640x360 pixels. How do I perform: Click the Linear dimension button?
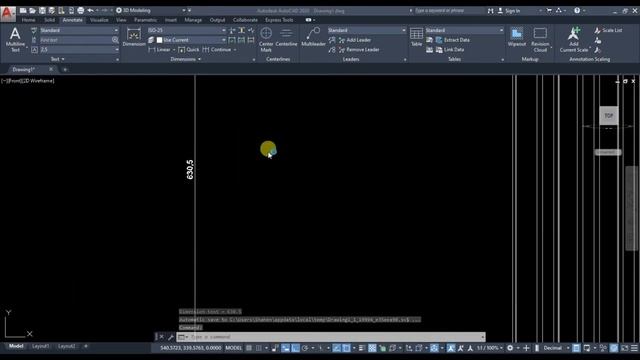click(x=160, y=50)
